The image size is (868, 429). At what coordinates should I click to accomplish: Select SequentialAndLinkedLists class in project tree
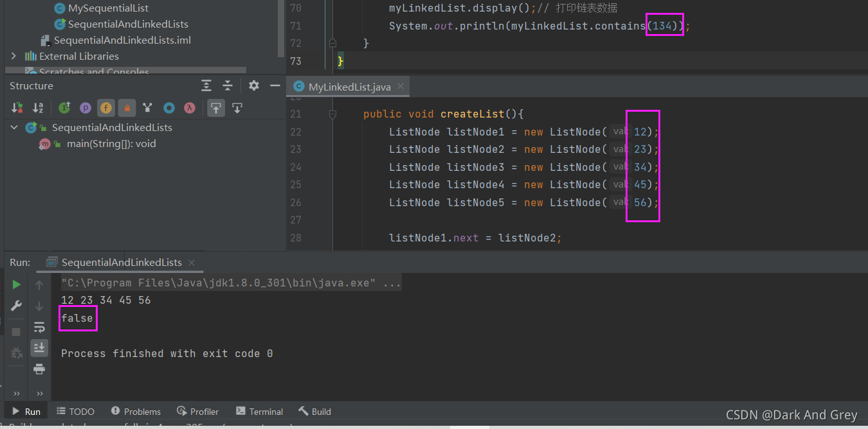[128, 24]
